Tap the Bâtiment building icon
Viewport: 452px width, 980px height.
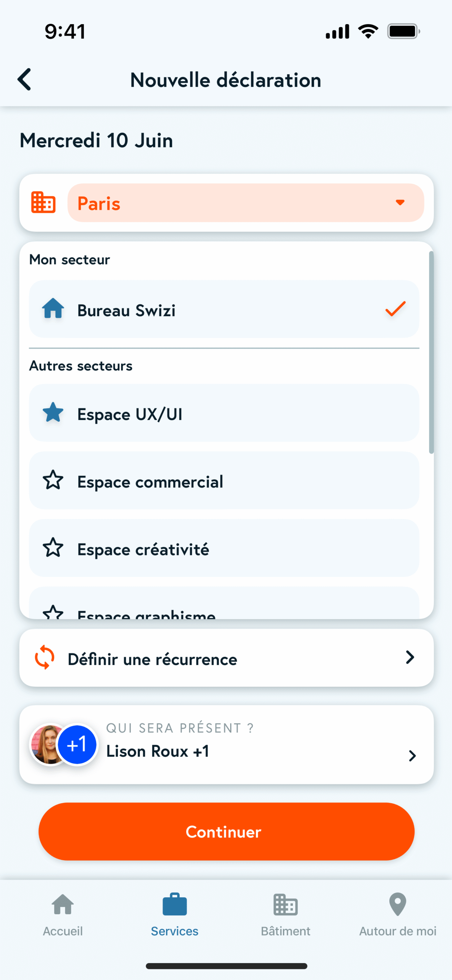click(x=286, y=904)
